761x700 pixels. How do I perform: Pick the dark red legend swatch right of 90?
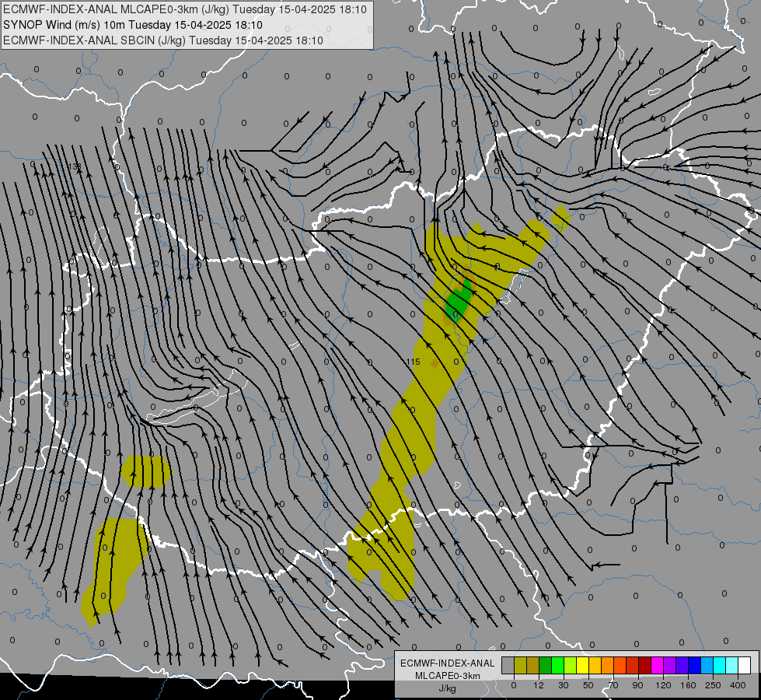pos(645,665)
